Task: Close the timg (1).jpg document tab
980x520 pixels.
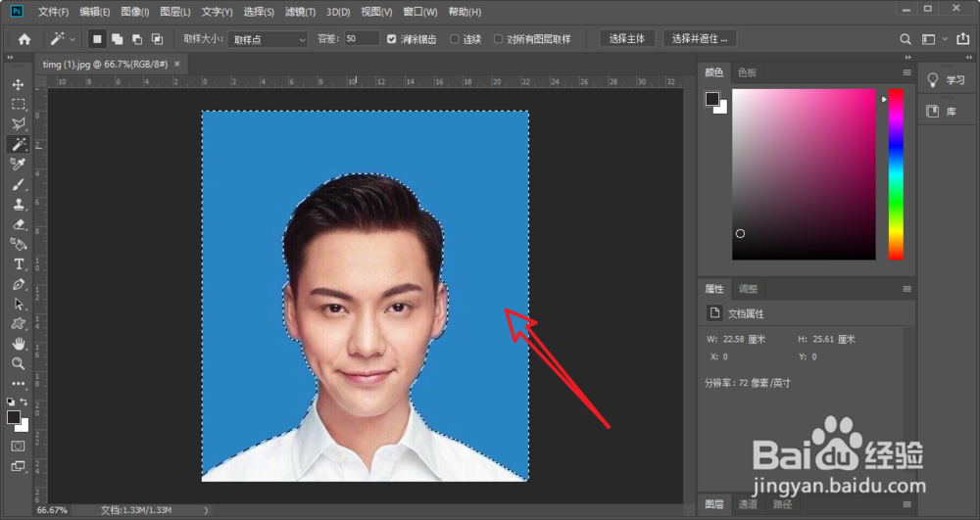Action: pos(176,64)
